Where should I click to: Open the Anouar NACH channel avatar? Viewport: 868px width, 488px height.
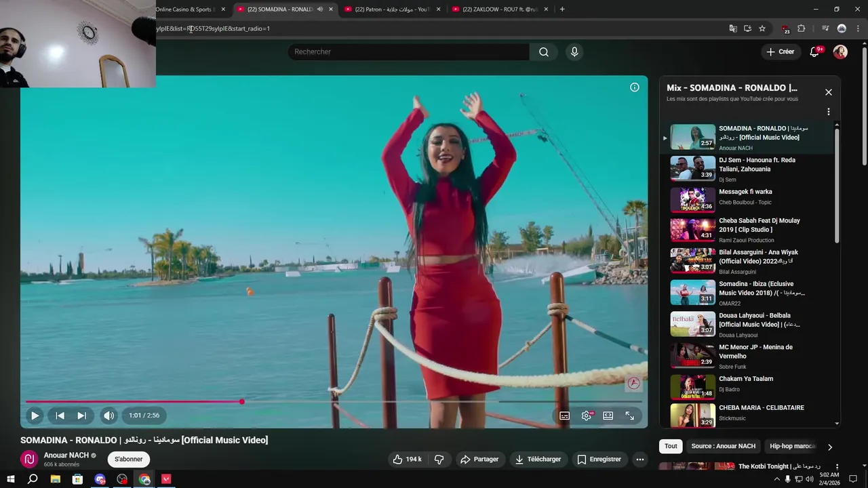[29, 459]
